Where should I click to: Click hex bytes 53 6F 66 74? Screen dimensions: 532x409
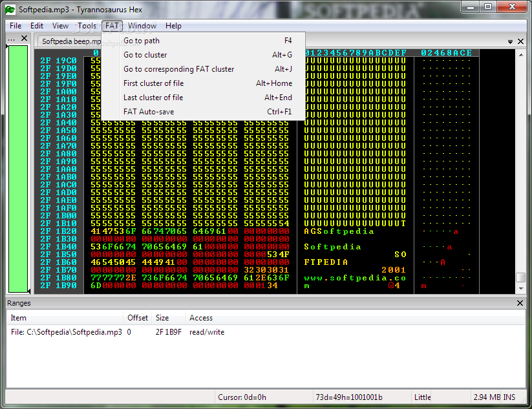click(113, 247)
